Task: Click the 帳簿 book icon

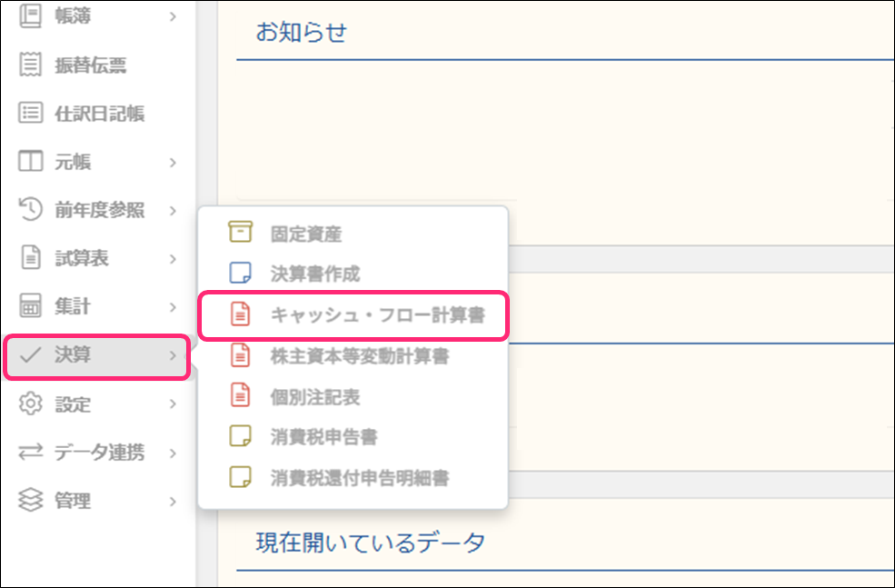Action: 31,15
